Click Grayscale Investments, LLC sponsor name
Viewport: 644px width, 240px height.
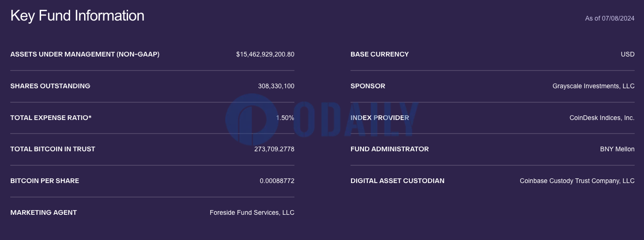(594, 86)
